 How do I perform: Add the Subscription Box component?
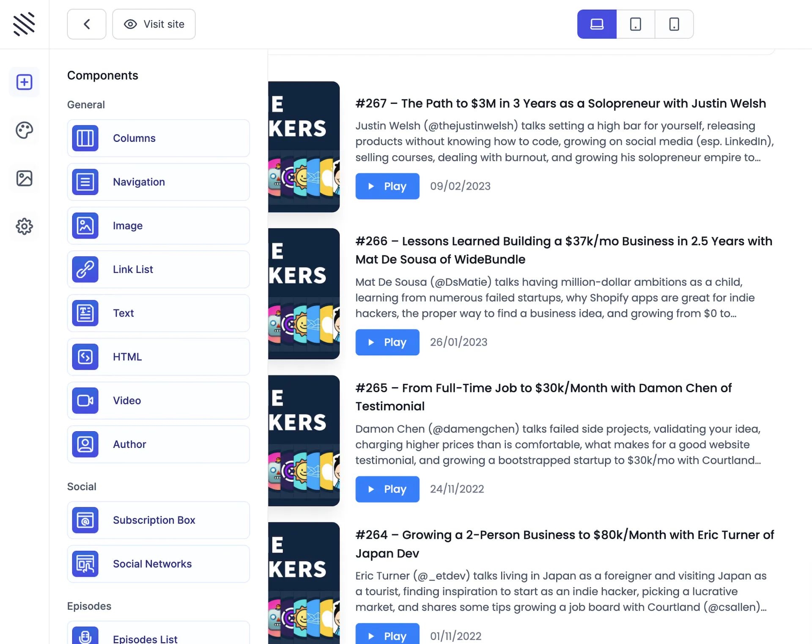(158, 520)
